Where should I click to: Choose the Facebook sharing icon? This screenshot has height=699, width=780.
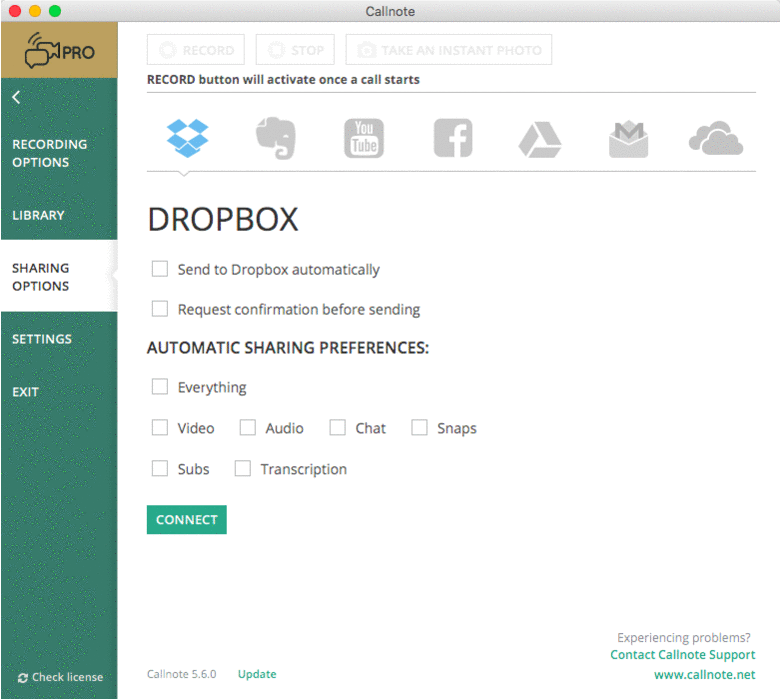coord(453,138)
